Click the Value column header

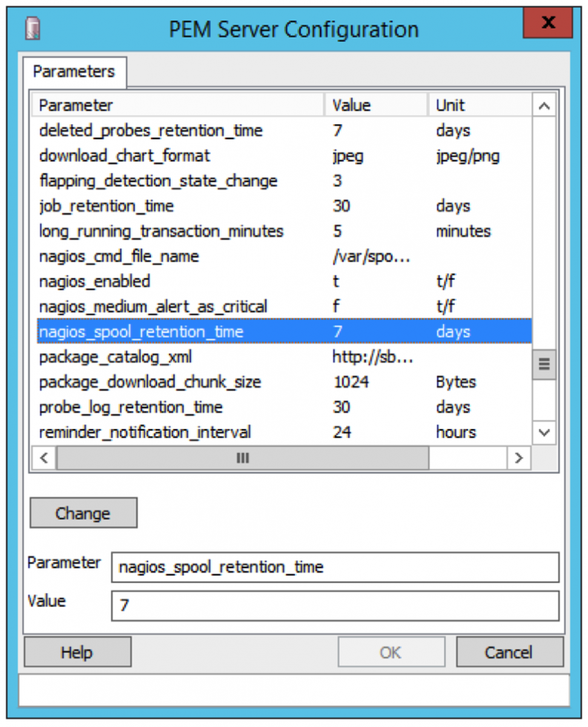point(376,105)
